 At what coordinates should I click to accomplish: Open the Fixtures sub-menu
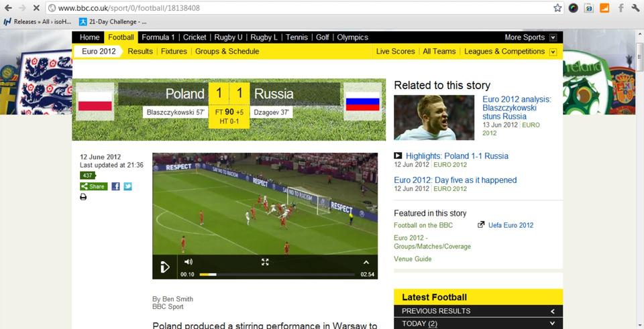tap(174, 52)
